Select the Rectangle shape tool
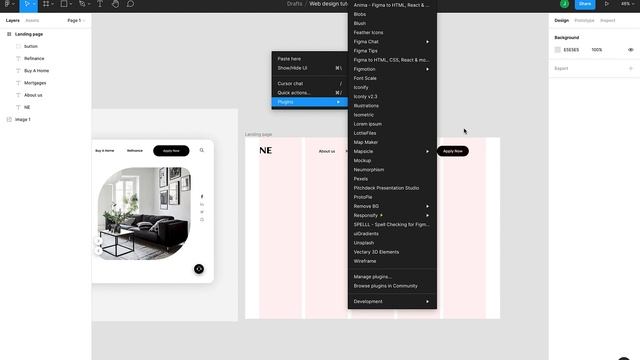This screenshot has width=640, height=360. (64, 4)
